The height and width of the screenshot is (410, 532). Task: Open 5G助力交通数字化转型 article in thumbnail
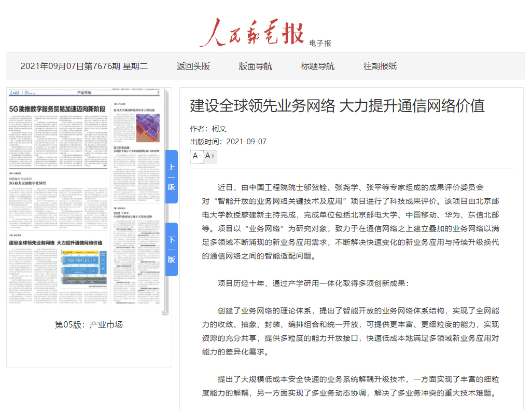coord(27,183)
